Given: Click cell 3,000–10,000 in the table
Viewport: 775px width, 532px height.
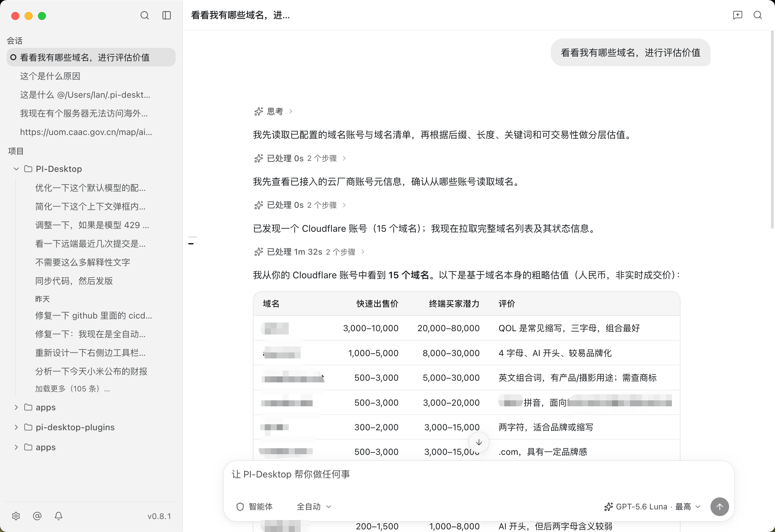Looking at the screenshot, I should click(x=371, y=328).
